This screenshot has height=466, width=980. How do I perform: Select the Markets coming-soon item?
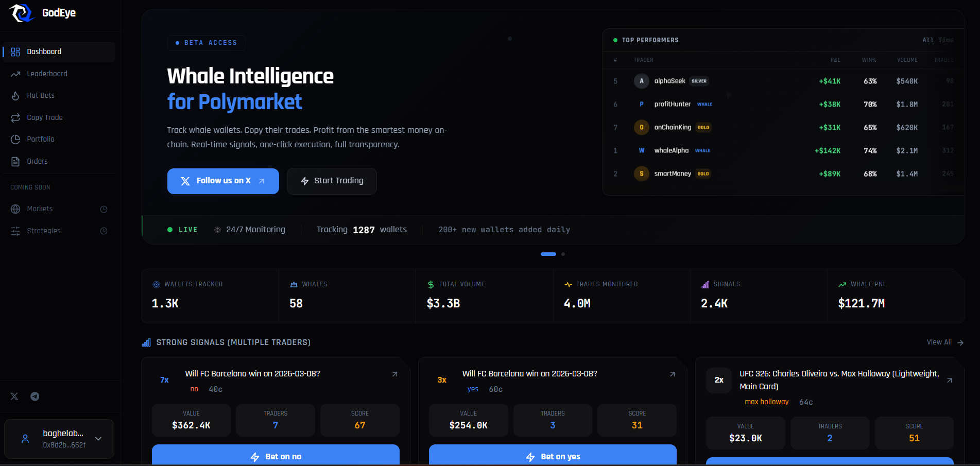pos(59,209)
